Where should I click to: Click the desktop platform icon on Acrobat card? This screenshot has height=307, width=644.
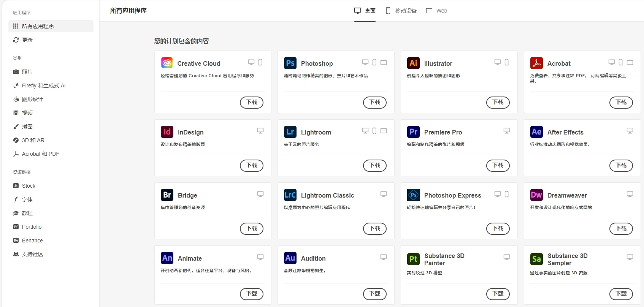coord(612,62)
